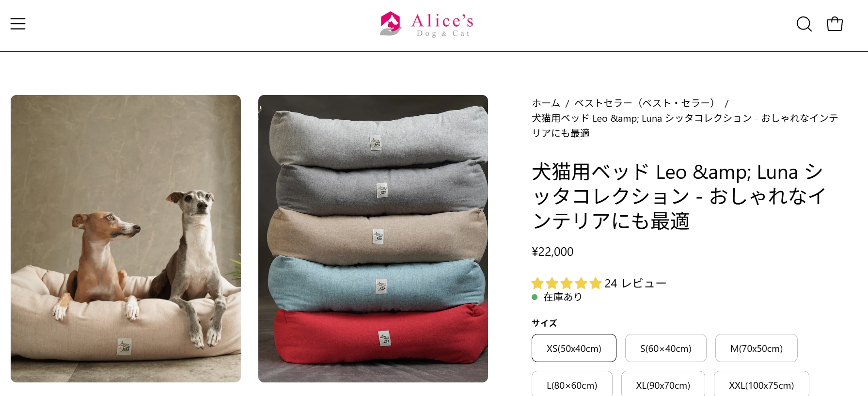868x396 pixels.
Task: Open ベストセラー breadcrumb link
Action: pos(645,103)
